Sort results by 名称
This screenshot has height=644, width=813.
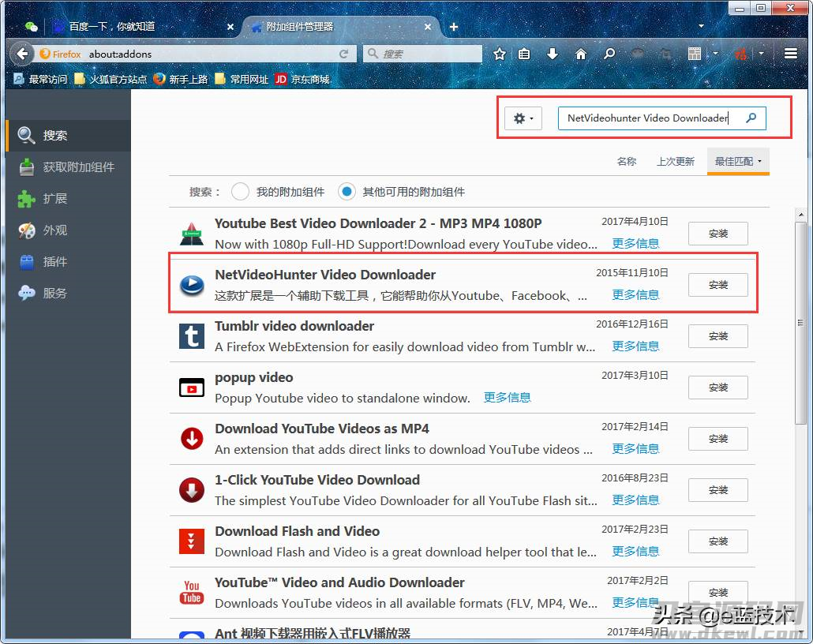[x=627, y=161]
